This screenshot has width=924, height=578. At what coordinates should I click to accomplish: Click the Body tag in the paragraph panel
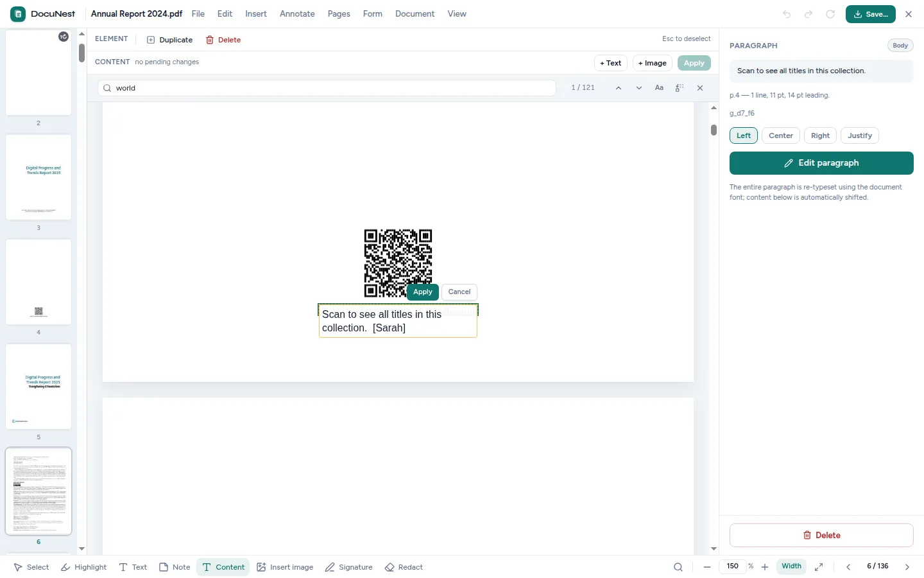click(x=900, y=46)
